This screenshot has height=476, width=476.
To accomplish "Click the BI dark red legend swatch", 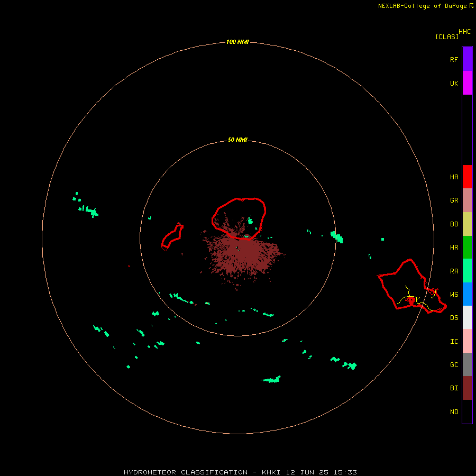I will tap(467, 388).
